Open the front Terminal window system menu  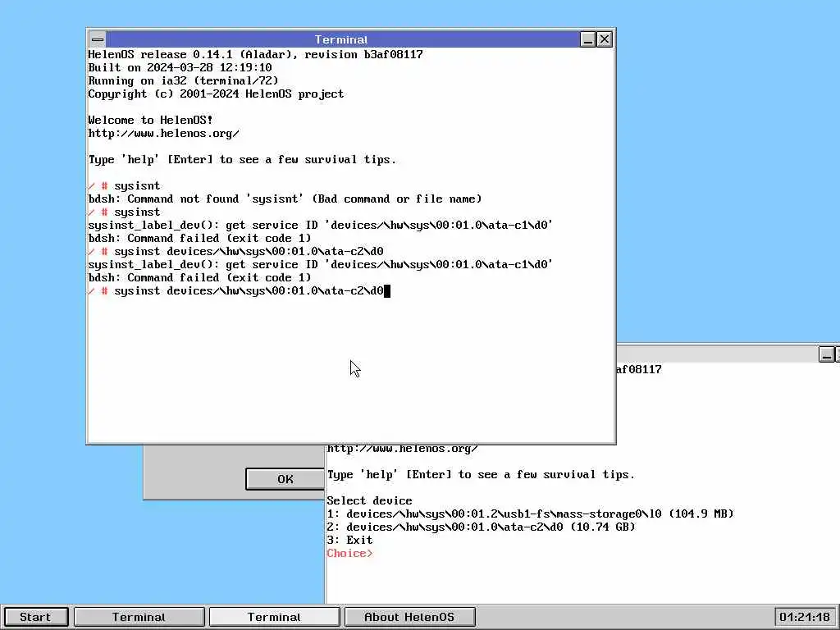[98, 39]
